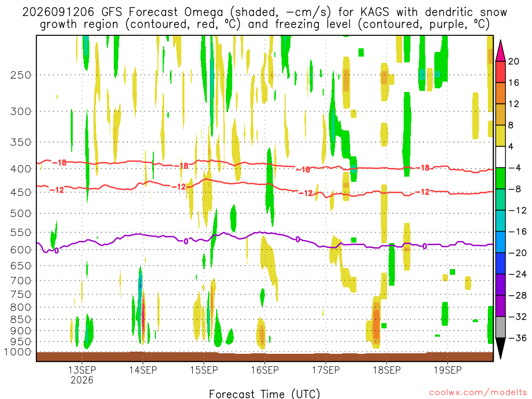Click the black downward arrow below colorbar

pyautogui.click(x=500, y=348)
